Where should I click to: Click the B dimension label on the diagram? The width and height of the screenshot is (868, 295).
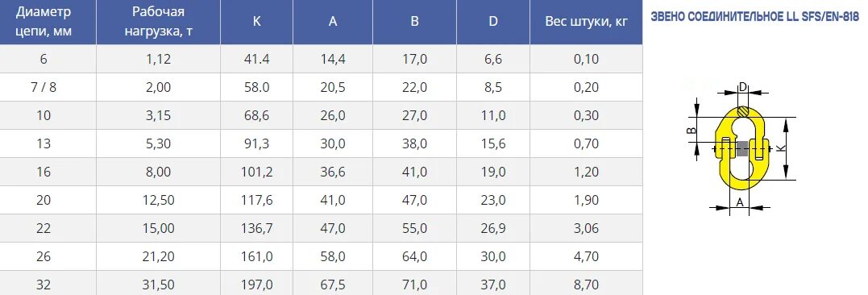pyautogui.click(x=691, y=131)
